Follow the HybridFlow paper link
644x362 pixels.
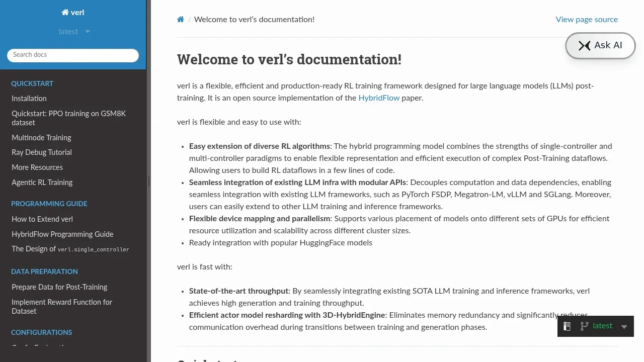coord(379,98)
